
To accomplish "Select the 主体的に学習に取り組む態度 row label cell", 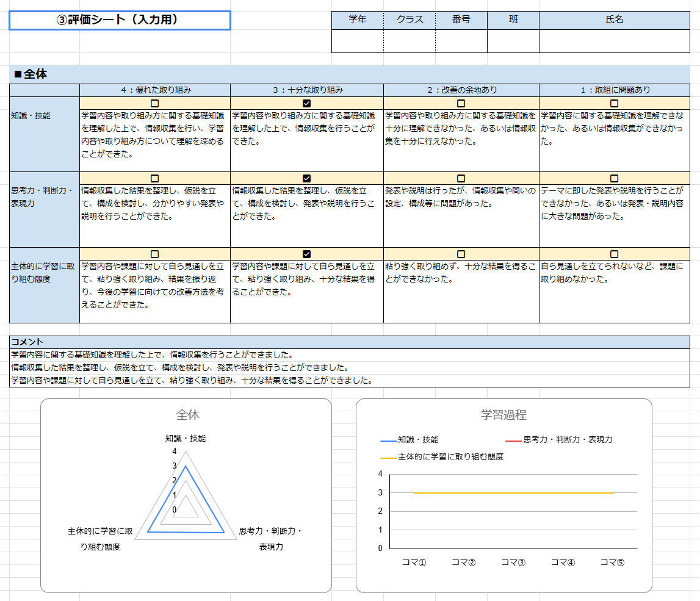I will click(44, 285).
